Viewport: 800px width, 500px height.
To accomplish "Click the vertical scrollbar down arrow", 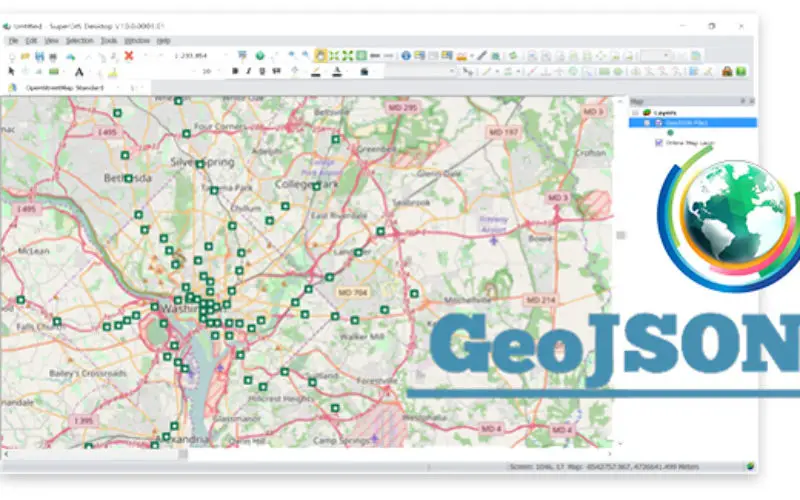I will (x=620, y=444).
